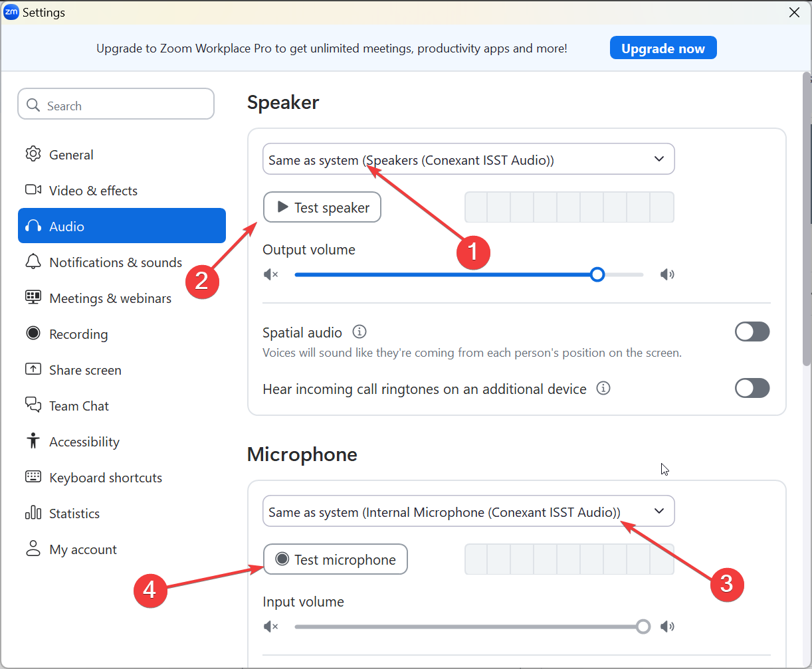Viewport: 812px width, 669px height.
Task: Click the Recording icon in the sidebar
Action: point(33,334)
